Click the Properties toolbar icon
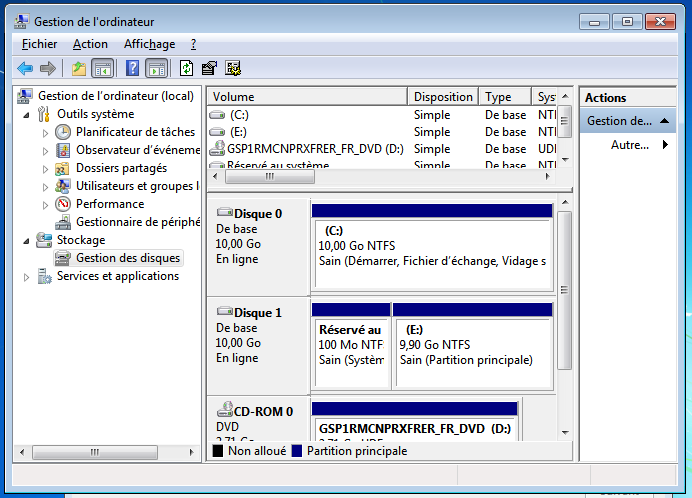 [x=209, y=68]
